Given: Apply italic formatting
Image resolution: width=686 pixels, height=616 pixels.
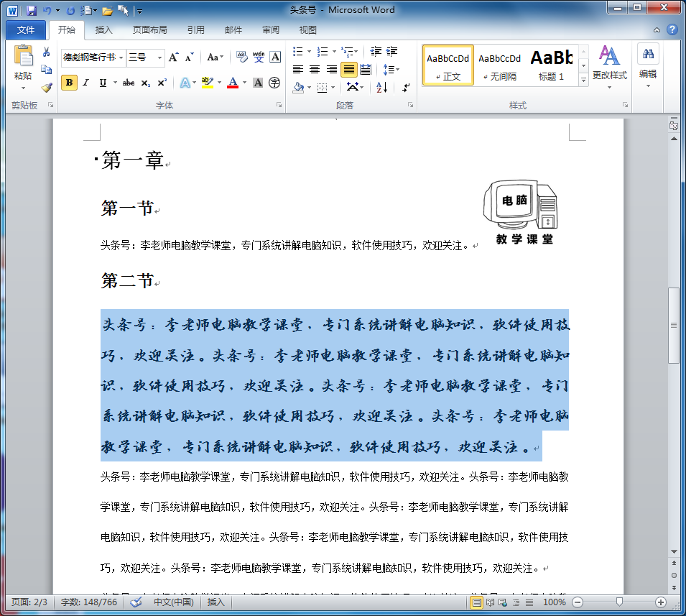Looking at the screenshot, I should point(84,83).
